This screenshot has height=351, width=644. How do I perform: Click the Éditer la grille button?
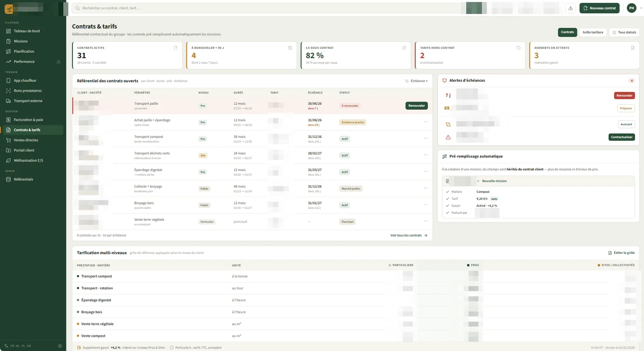coord(621,253)
